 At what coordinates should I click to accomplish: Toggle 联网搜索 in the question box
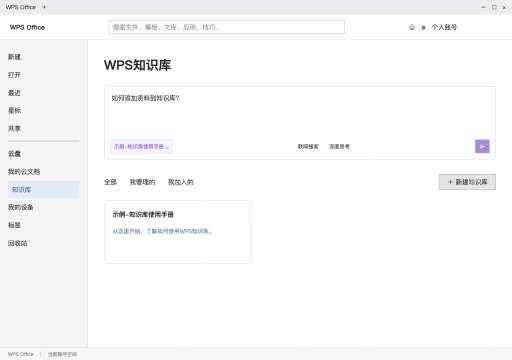[308, 147]
